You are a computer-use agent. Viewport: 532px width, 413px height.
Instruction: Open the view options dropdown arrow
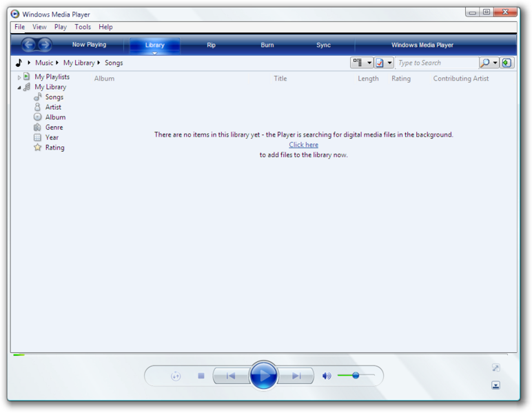(389, 63)
